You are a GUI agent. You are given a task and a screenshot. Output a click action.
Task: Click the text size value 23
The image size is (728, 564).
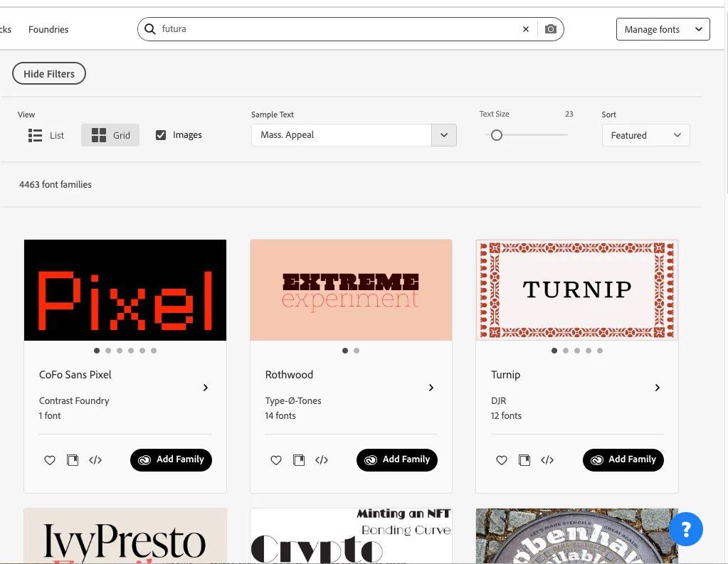pos(569,114)
